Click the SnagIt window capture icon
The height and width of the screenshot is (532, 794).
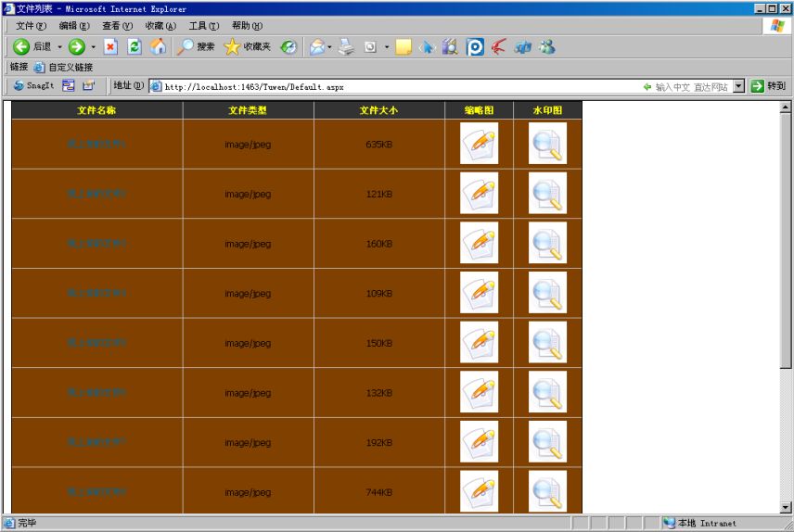69,85
